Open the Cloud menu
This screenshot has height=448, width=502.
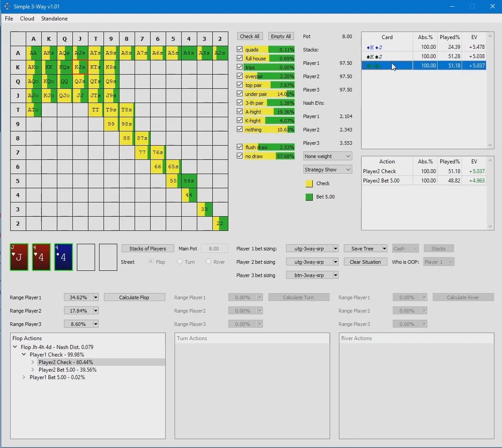[27, 19]
